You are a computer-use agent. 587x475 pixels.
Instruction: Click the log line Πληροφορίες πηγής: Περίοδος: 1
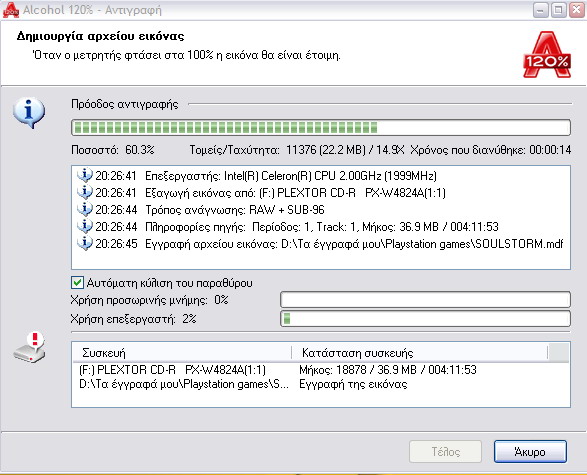pos(322,227)
